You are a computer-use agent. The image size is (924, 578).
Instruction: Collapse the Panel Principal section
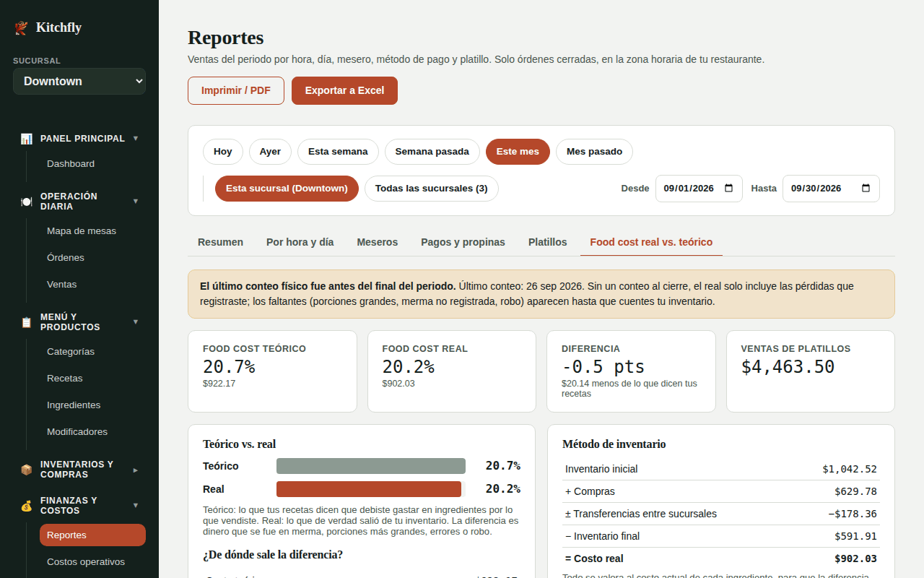coord(136,138)
